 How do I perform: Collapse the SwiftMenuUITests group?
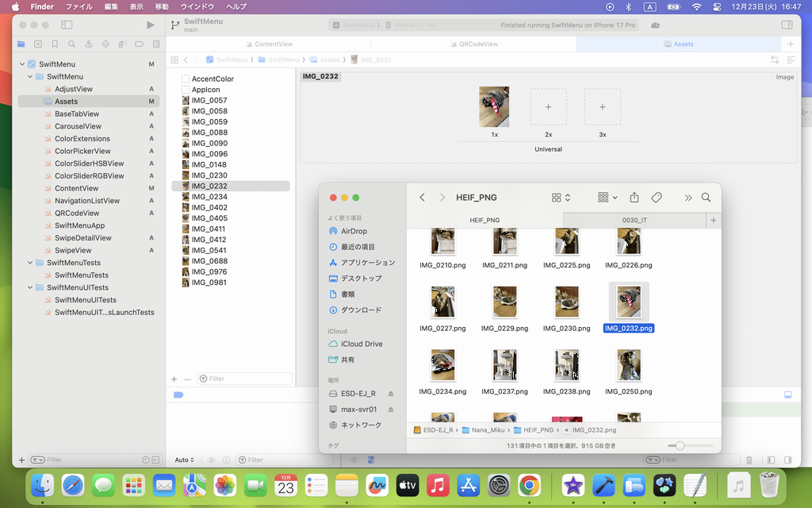[x=30, y=287]
